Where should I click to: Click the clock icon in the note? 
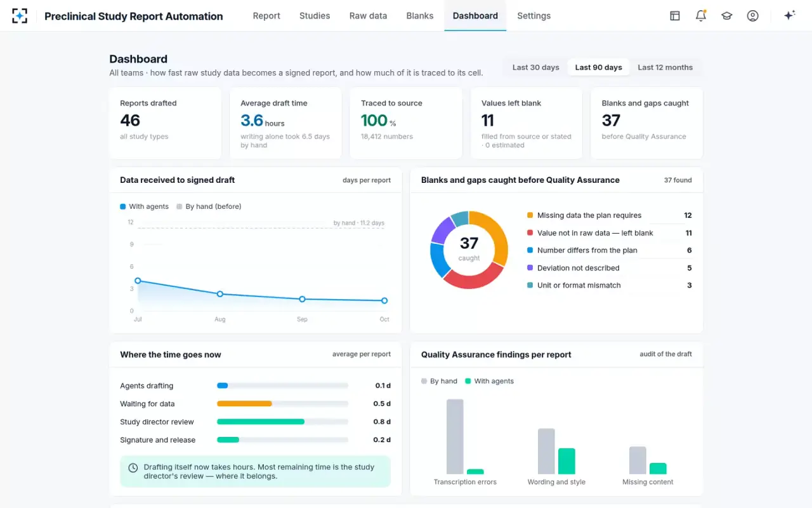point(133,468)
